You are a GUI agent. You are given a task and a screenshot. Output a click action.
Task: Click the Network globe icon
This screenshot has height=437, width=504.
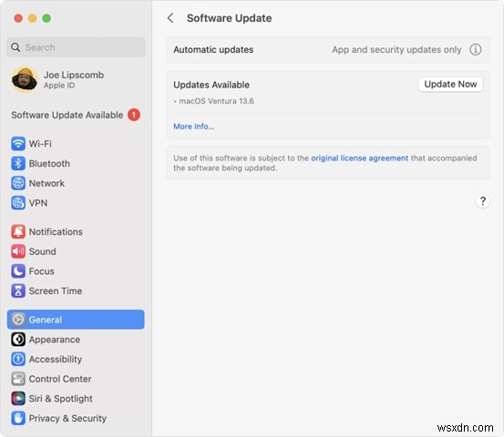pyautogui.click(x=18, y=183)
